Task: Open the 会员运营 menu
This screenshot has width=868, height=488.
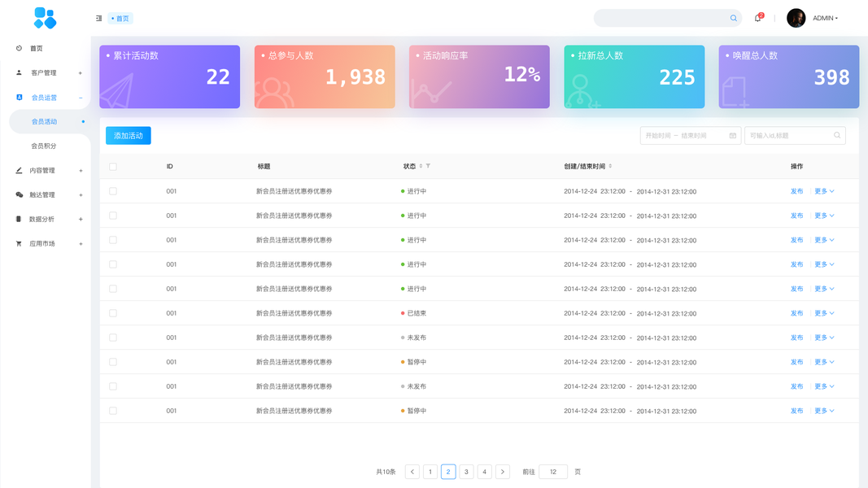Action: 46,98
